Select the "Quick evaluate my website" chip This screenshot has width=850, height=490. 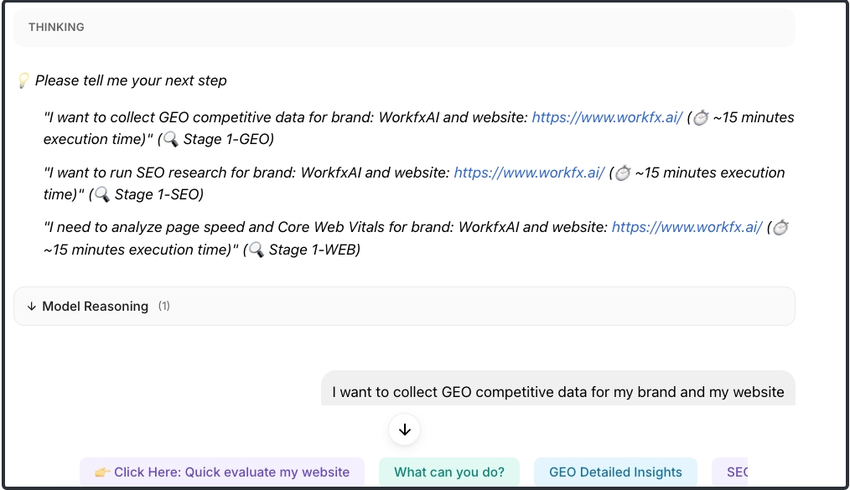point(222,472)
